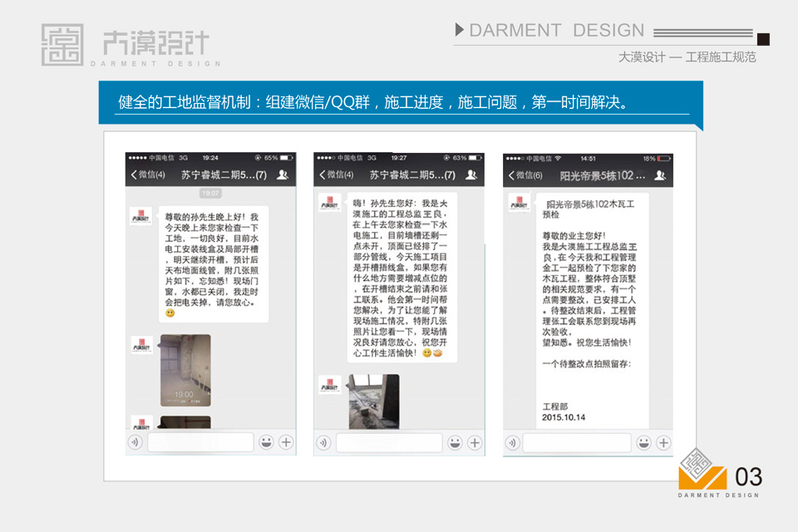The image size is (798, 532).
Task: Focus message input field in 阳光帝景 chat
Action: point(577,442)
